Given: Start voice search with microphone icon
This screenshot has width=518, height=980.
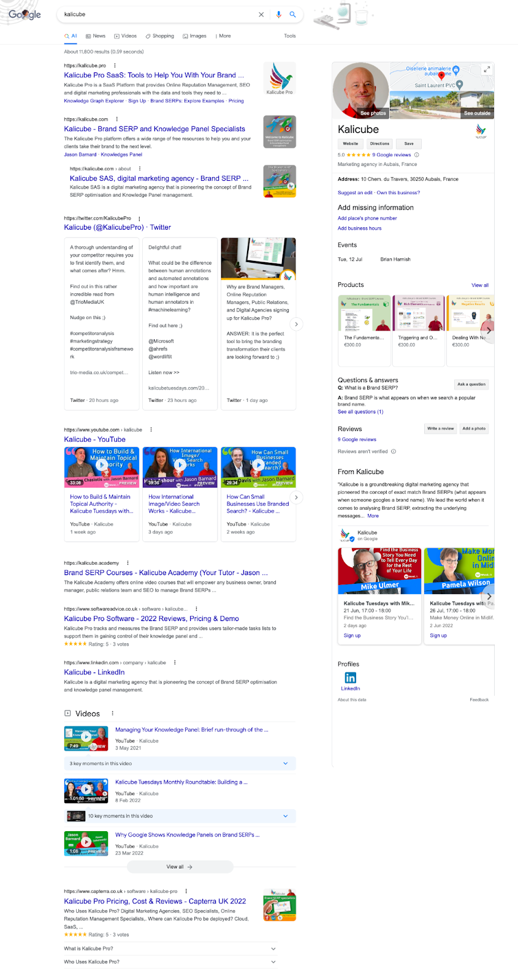Looking at the screenshot, I should click(x=279, y=14).
